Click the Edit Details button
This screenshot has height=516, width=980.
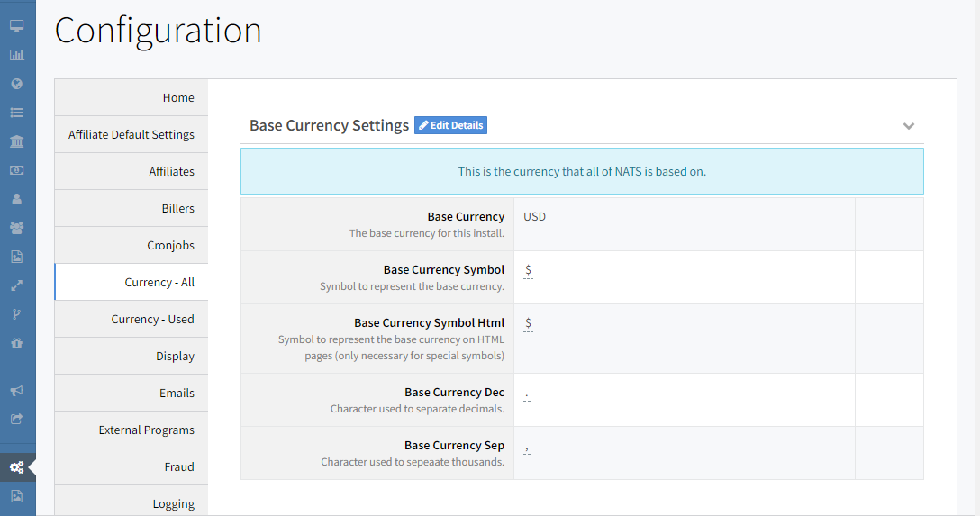click(x=450, y=125)
